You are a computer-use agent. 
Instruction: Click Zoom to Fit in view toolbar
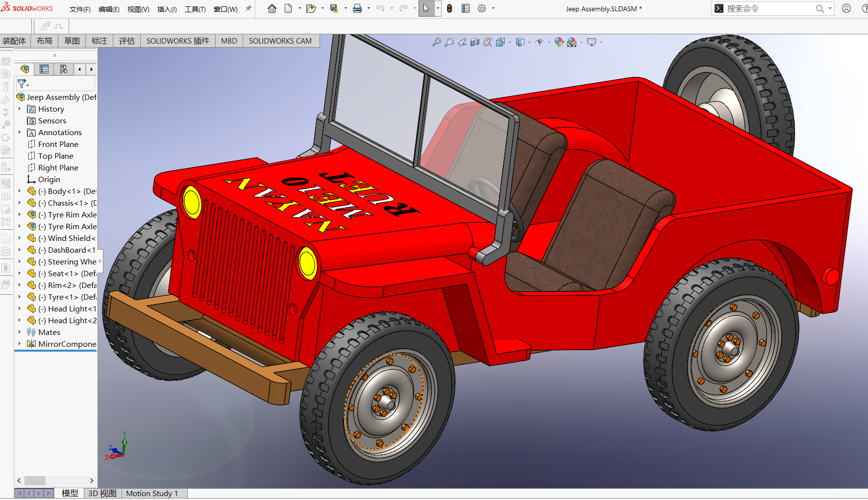coord(436,42)
